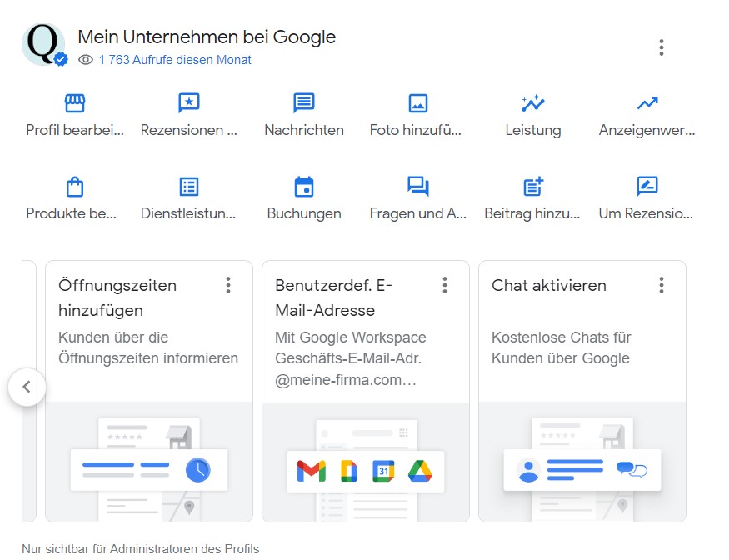Go to previous cards with left chevron
The height and width of the screenshot is (560, 729).
[27, 387]
